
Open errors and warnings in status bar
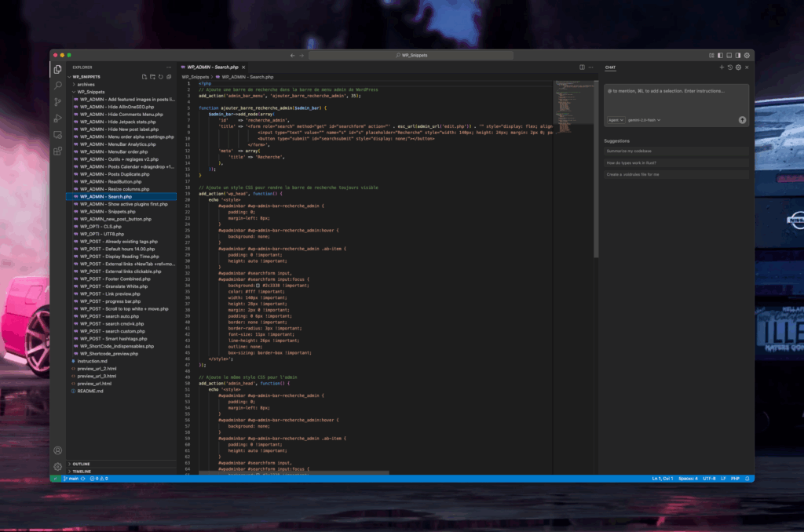tap(99, 479)
